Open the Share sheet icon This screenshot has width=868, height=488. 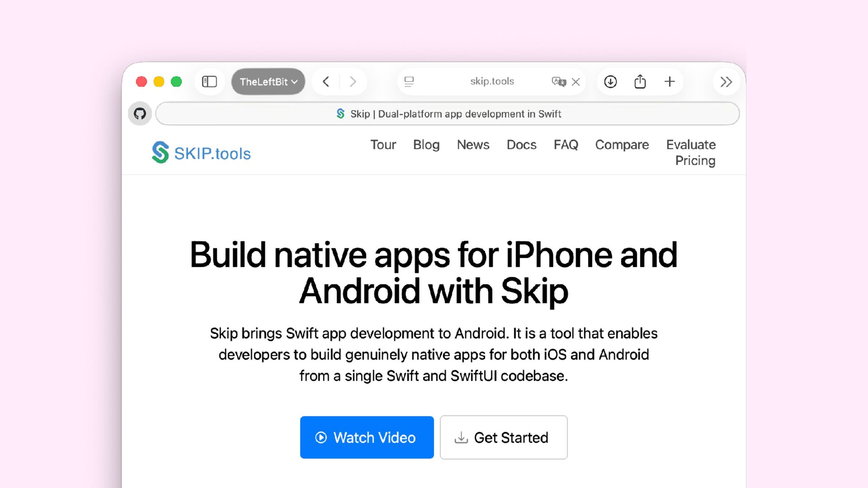pos(640,82)
